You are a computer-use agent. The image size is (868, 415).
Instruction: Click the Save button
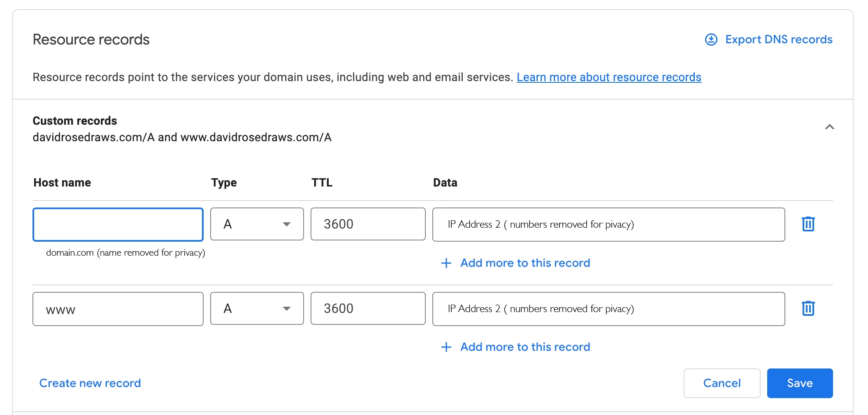click(800, 383)
